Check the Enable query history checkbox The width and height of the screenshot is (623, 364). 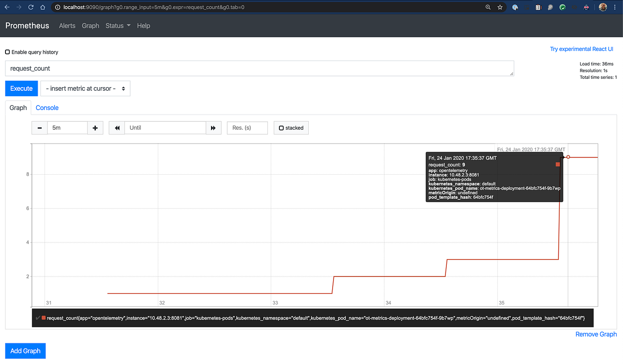tap(6, 52)
